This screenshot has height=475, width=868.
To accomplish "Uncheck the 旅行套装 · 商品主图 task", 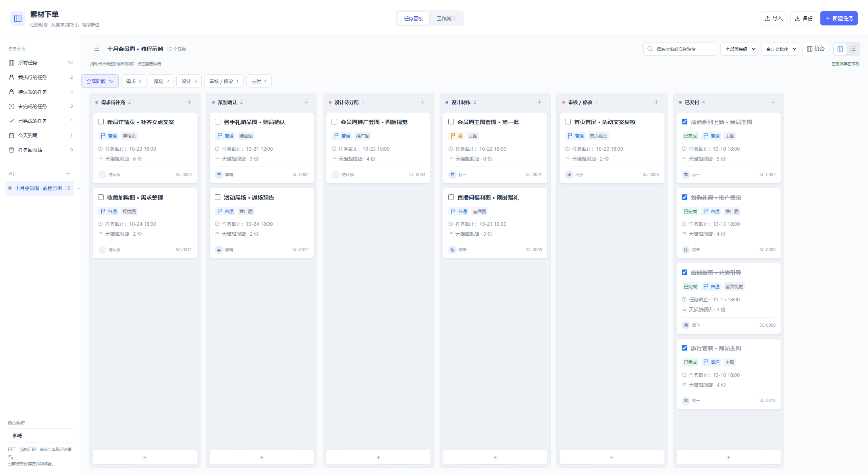I will point(685,348).
